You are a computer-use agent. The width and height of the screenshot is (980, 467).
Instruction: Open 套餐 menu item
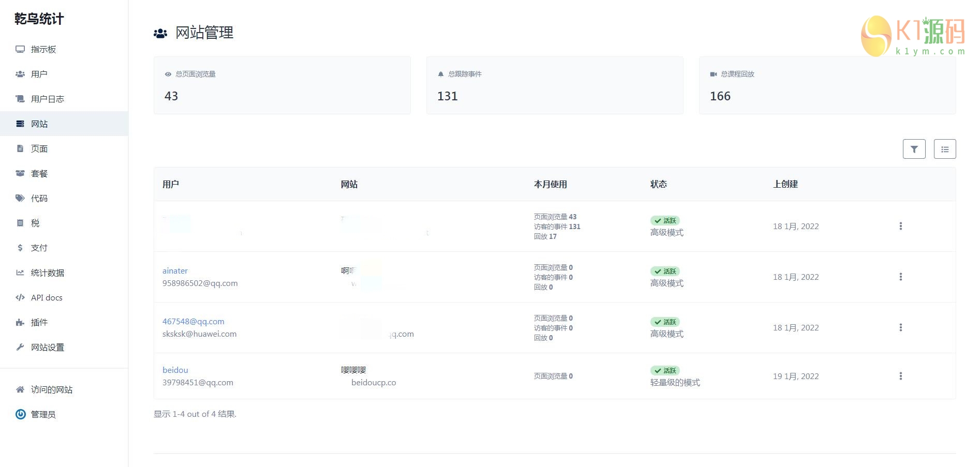pyautogui.click(x=39, y=173)
